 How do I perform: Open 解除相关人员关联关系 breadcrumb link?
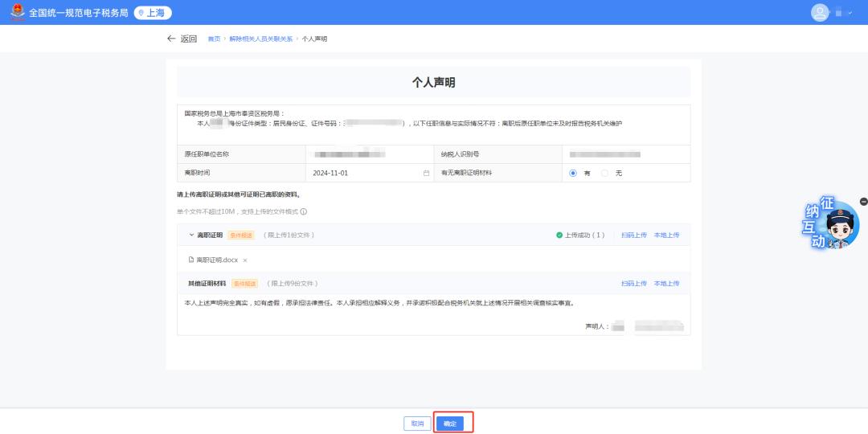point(262,39)
